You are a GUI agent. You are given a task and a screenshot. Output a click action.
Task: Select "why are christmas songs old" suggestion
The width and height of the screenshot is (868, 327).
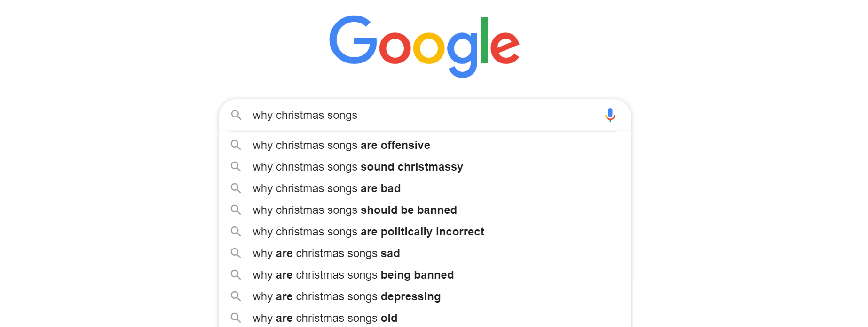324,318
